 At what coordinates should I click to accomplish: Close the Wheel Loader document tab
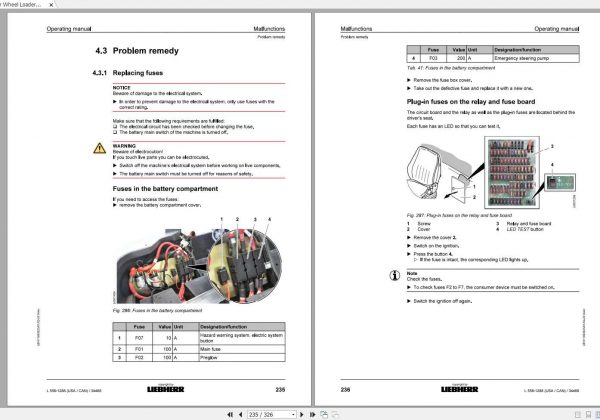[51, 5]
